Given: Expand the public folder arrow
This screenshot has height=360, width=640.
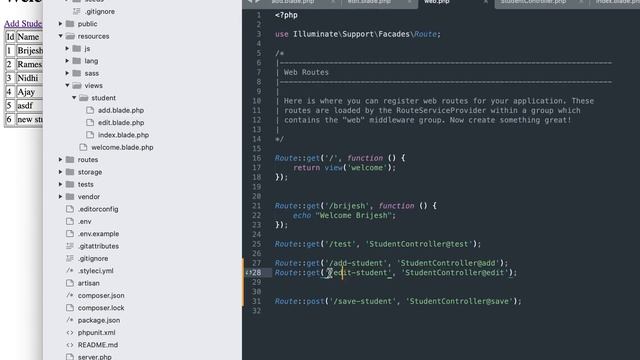Looking at the screenshot, I should pyautogui.click(x=60, y=24).
